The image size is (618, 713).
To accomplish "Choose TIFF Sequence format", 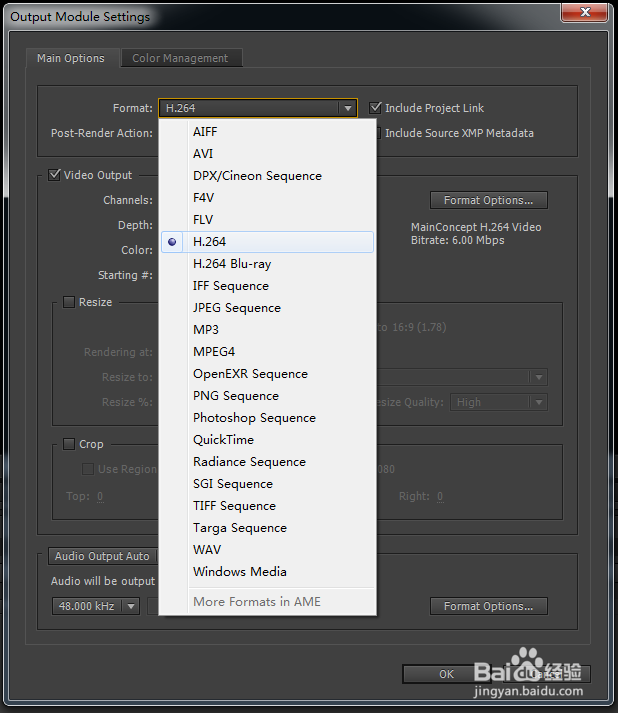I will point(267,506).
